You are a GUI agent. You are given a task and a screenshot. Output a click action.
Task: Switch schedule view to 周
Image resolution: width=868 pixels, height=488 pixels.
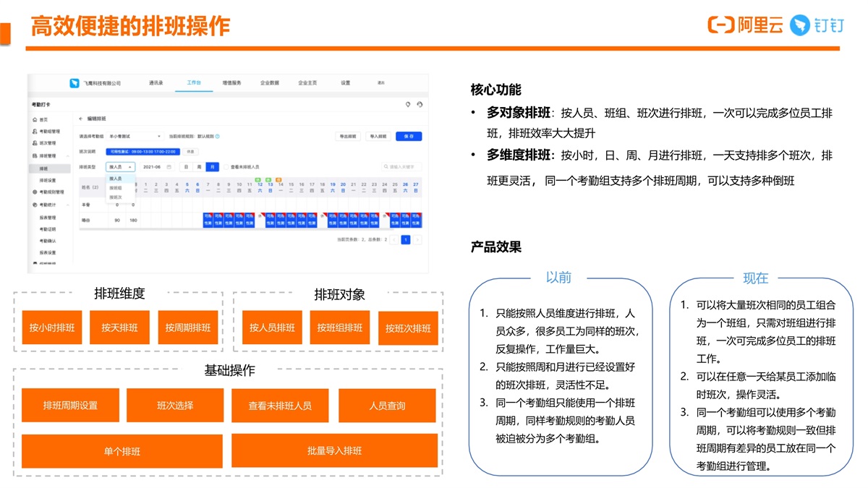click(199, 167)
